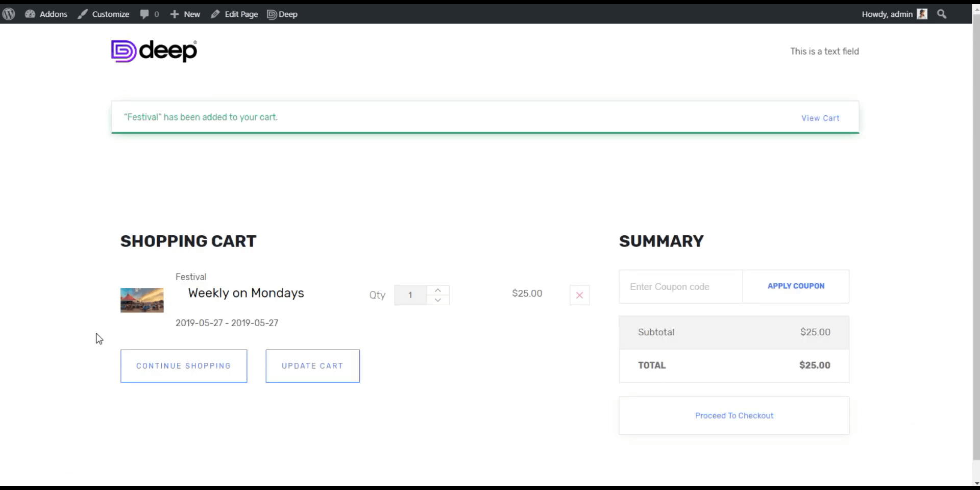This screenshot has width=980, height=490.
Task: Click the Festival item price $25.00
Action: (527, 293)
